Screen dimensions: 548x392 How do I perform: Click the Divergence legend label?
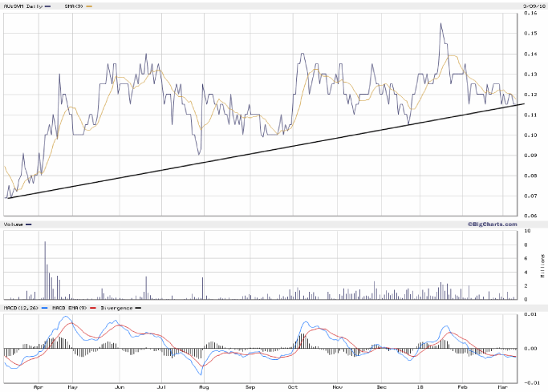pyautogui.click(x=120, y=308)
